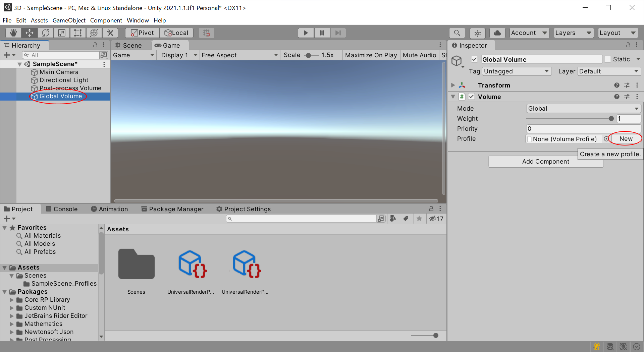Expand Core RP Library package folder

click(x=12, y=300)
